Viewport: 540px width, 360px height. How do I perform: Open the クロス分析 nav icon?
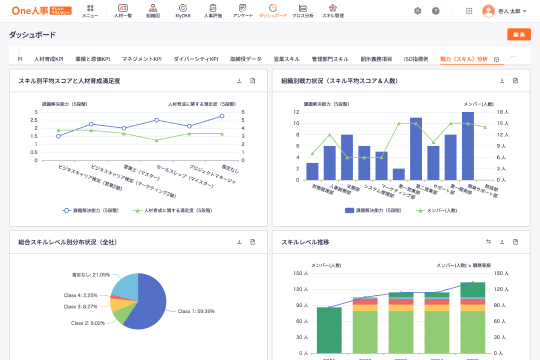(x=303, y=11)
